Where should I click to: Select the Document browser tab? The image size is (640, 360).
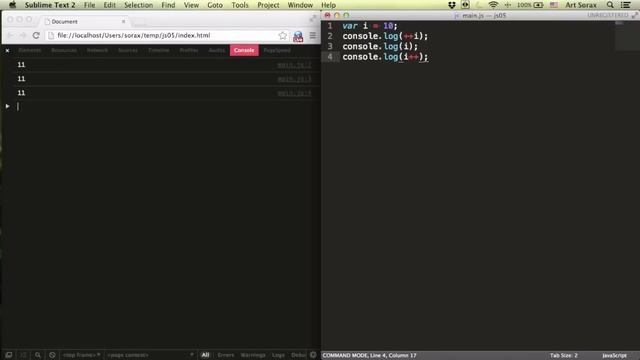84,21
